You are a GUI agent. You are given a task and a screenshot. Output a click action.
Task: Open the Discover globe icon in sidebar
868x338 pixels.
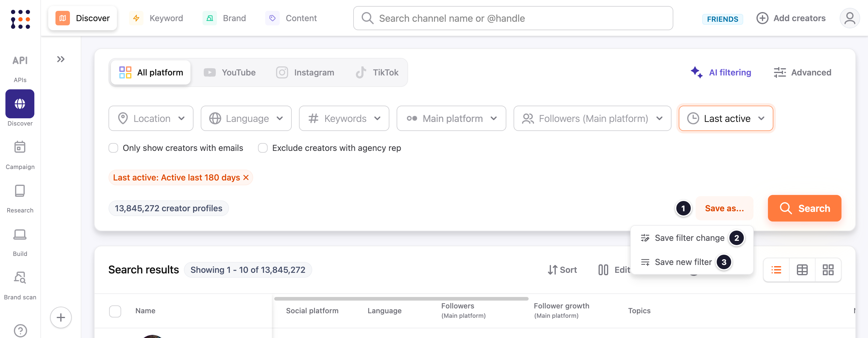20,104
